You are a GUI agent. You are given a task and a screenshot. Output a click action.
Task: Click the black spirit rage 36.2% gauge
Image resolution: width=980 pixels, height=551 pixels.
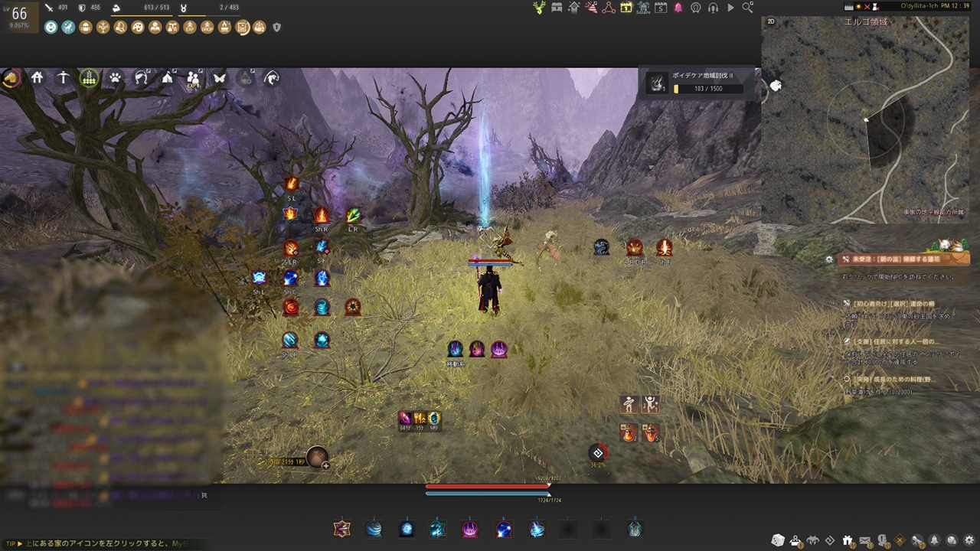pyautogui.click(x=598, y=454)
